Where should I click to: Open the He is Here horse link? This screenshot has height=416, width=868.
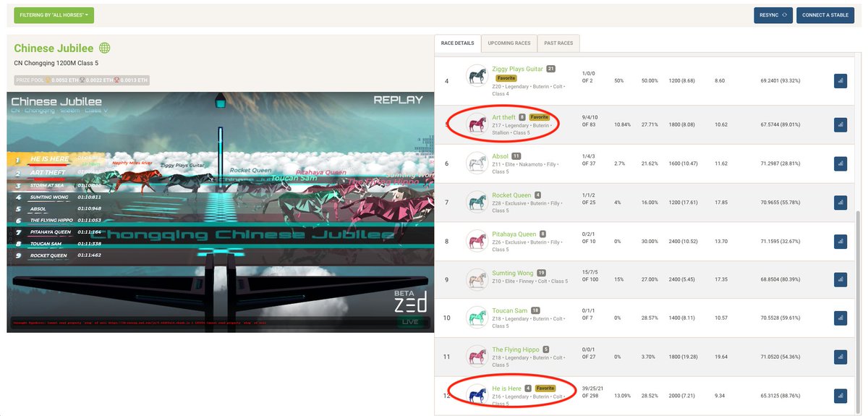(506, 389)
